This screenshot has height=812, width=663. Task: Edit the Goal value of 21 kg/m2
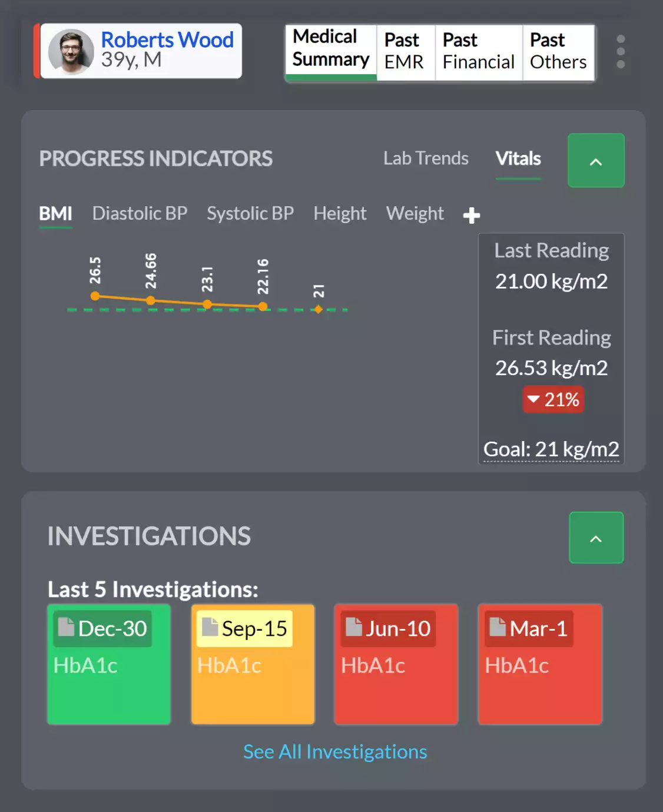point(551,448)
